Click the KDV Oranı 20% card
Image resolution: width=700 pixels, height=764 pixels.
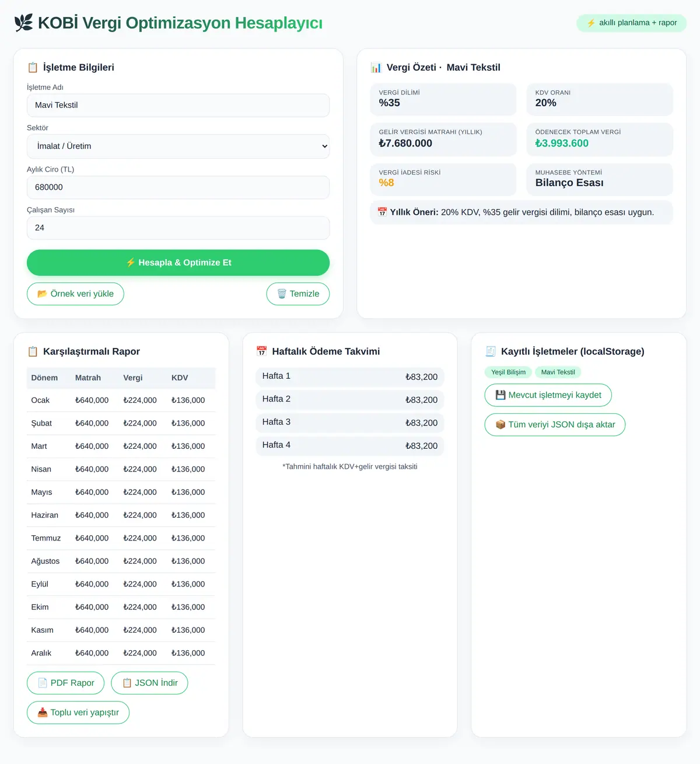point(600,99)
